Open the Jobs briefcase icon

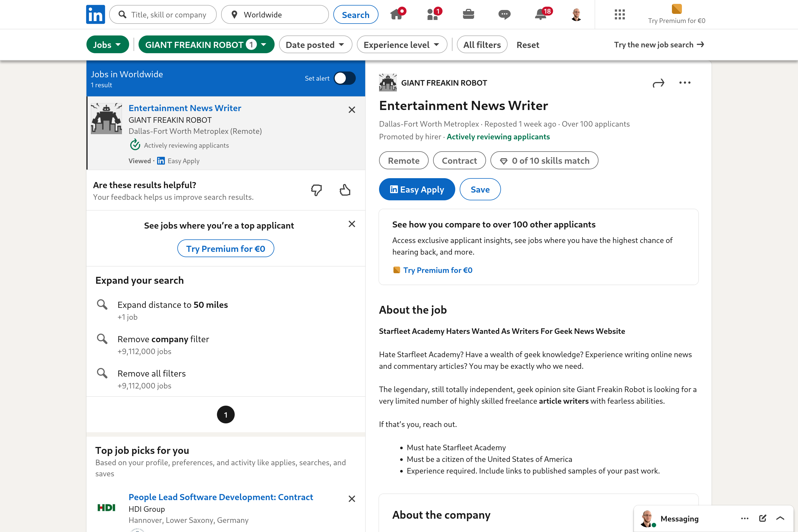point(468,14)
